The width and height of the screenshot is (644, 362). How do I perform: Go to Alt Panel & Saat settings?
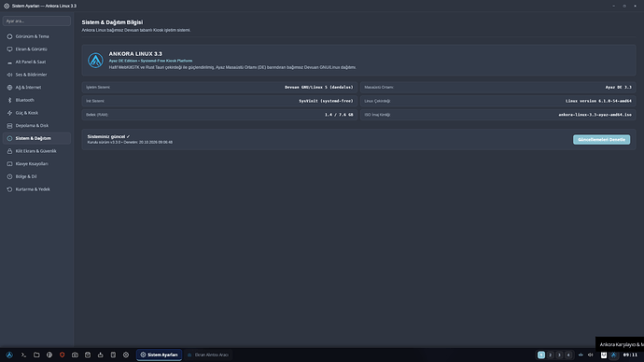36,62
